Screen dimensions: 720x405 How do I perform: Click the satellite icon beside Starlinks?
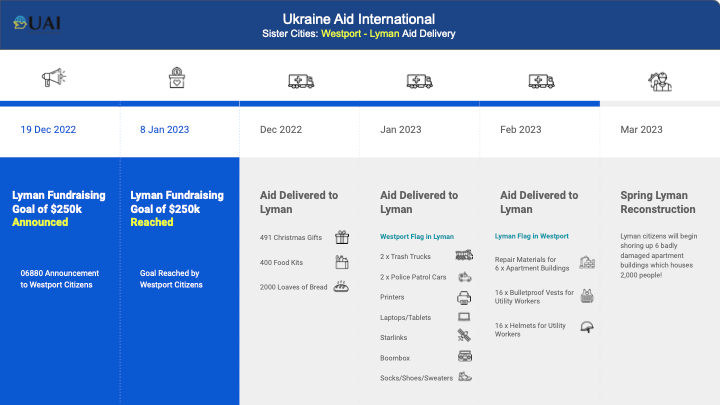464,336
